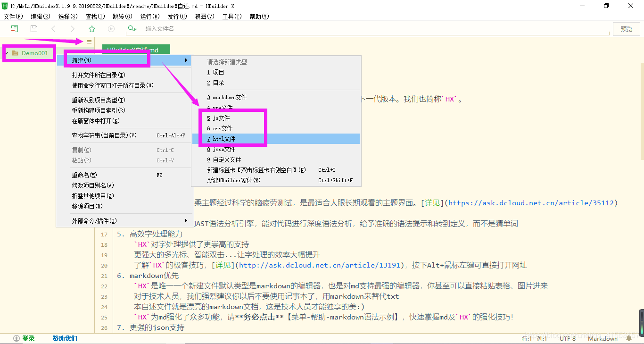Go back with the left arrow icon

(53, 29)
